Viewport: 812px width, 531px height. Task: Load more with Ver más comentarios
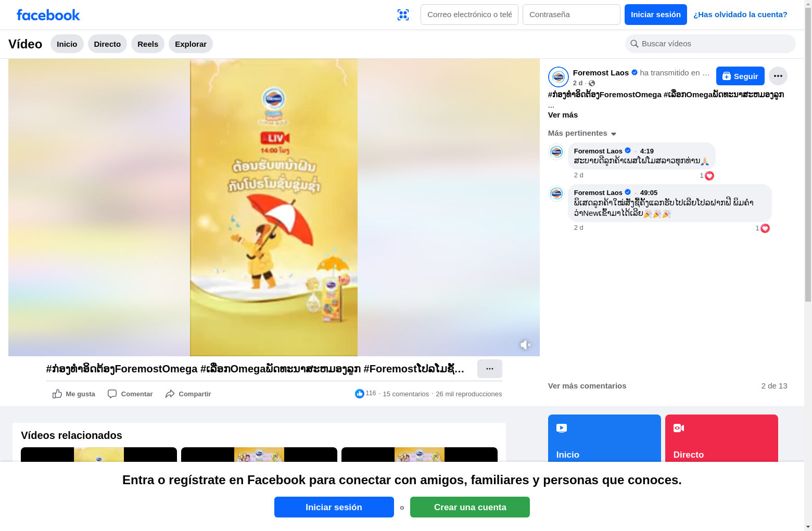click(587, 386)
